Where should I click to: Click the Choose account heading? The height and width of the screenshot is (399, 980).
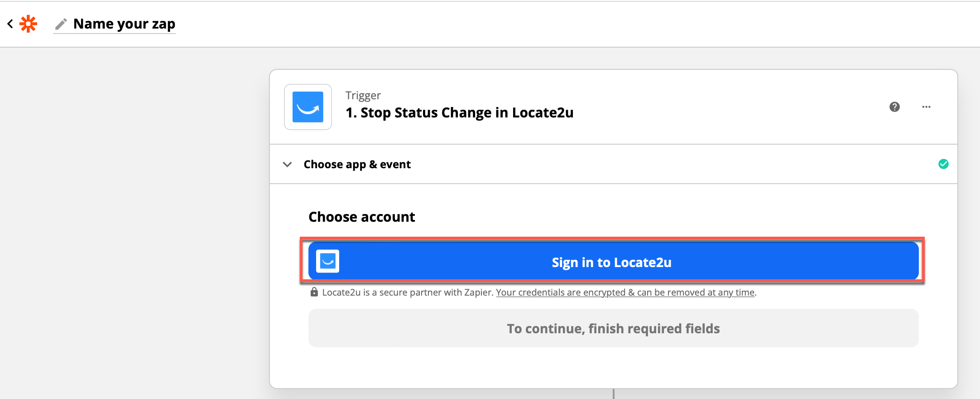point(361,217)
